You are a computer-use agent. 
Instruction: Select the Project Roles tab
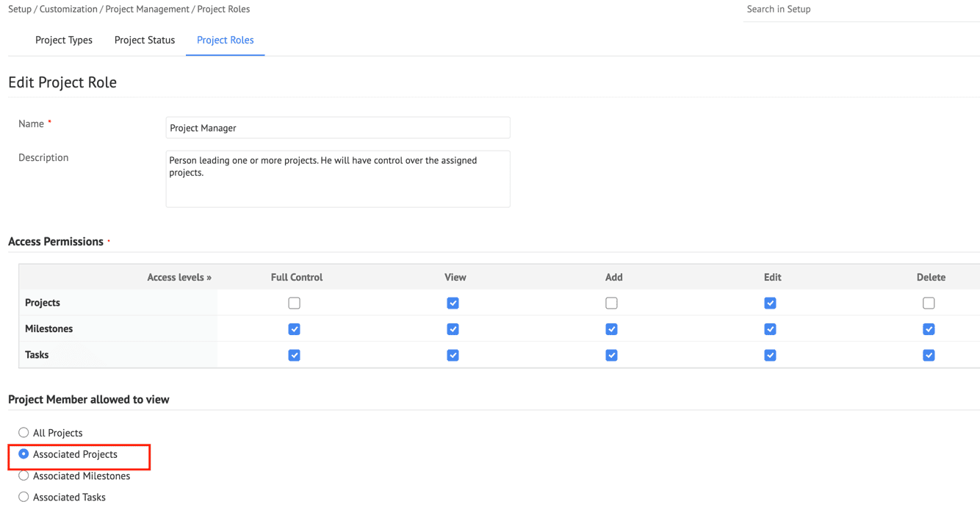(x=225, y=40)
